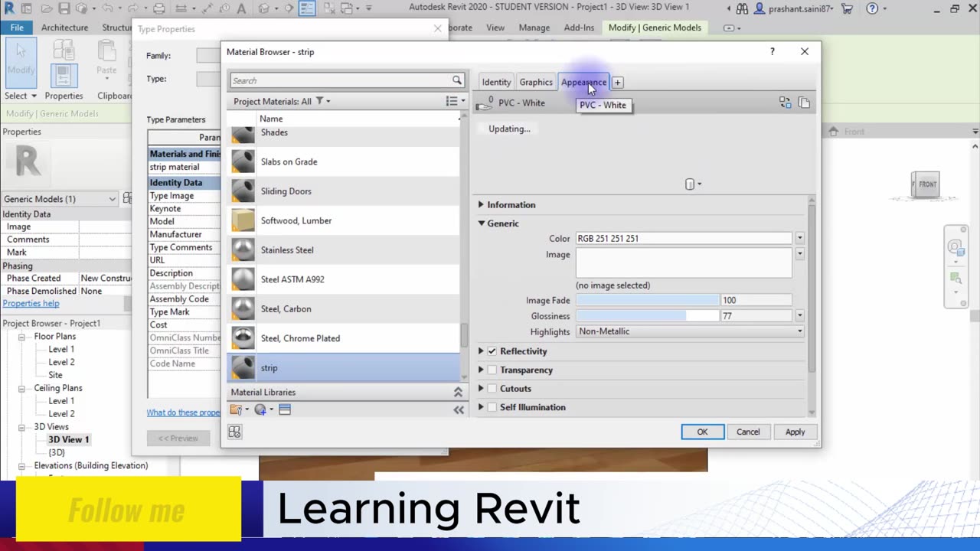Click the Thin Lines icon in Quick Access Toolbar
Screen dimensions: 980x551
pyautogui.click(x=307, y=8)
